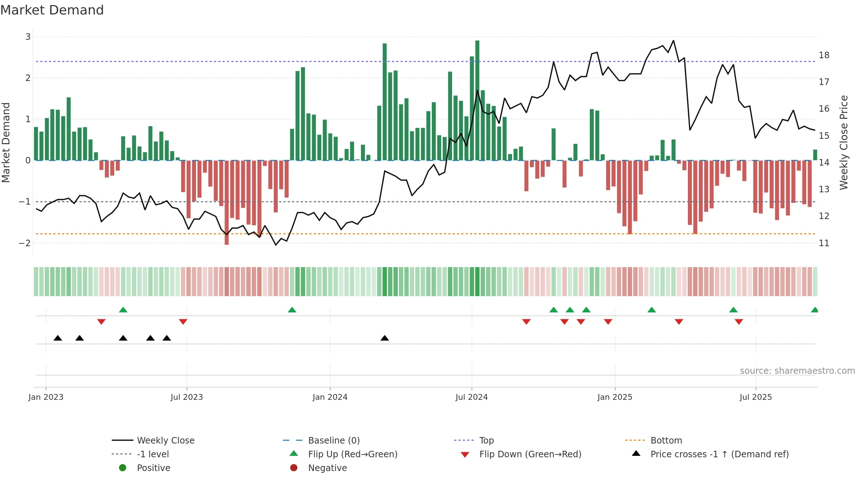This screenshot has width=868, height=488.
Task: Click dark red heatmap cell in August 2023
Action: tap(227, 282)
